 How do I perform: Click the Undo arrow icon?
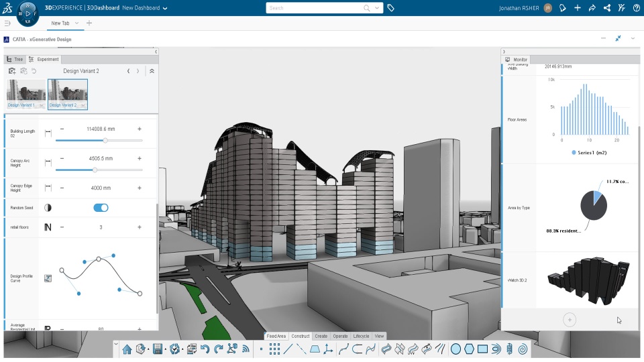tap(205, 349)
